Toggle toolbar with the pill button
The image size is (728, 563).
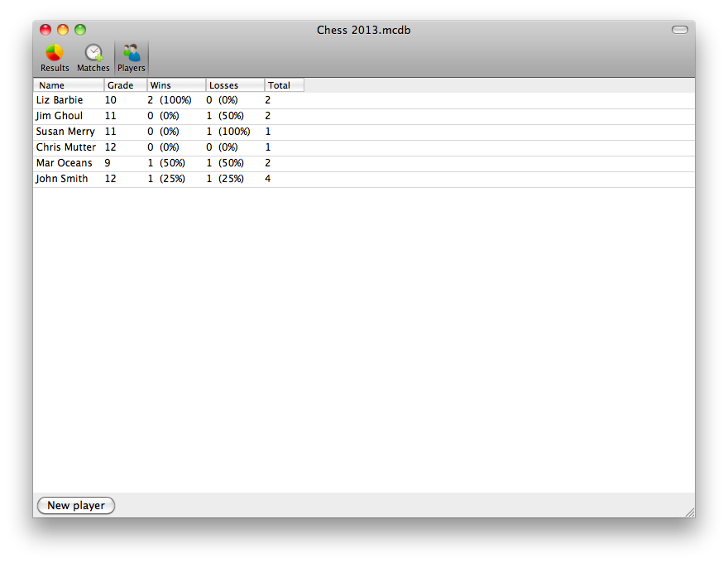tap(680, 30)
